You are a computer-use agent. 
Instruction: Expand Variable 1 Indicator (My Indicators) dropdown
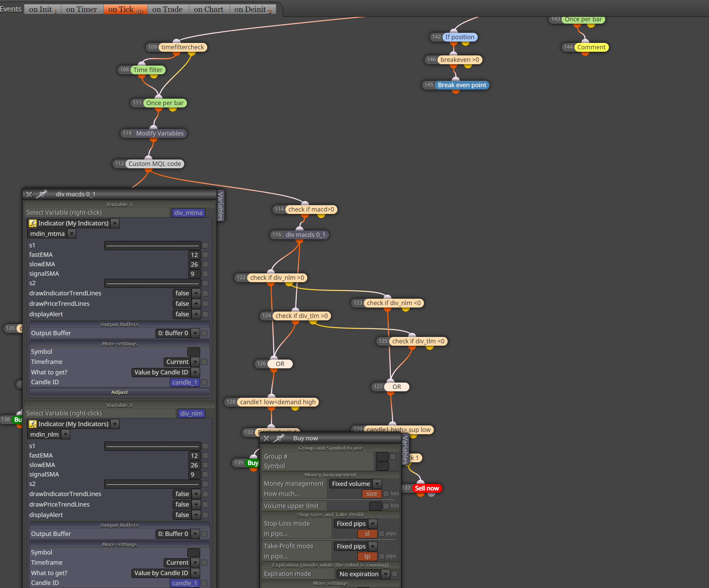pos(115,223)
